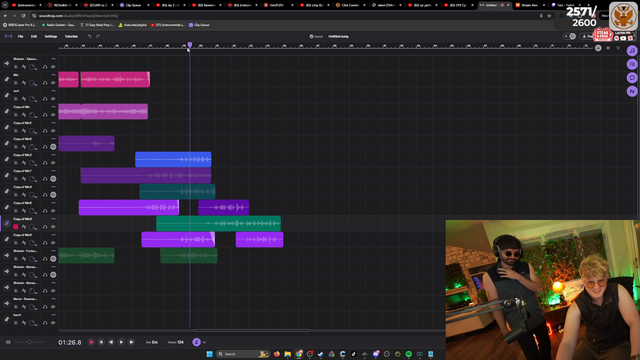
Task: Click the stop button in the transport bar
Action: tap(101, 342)
